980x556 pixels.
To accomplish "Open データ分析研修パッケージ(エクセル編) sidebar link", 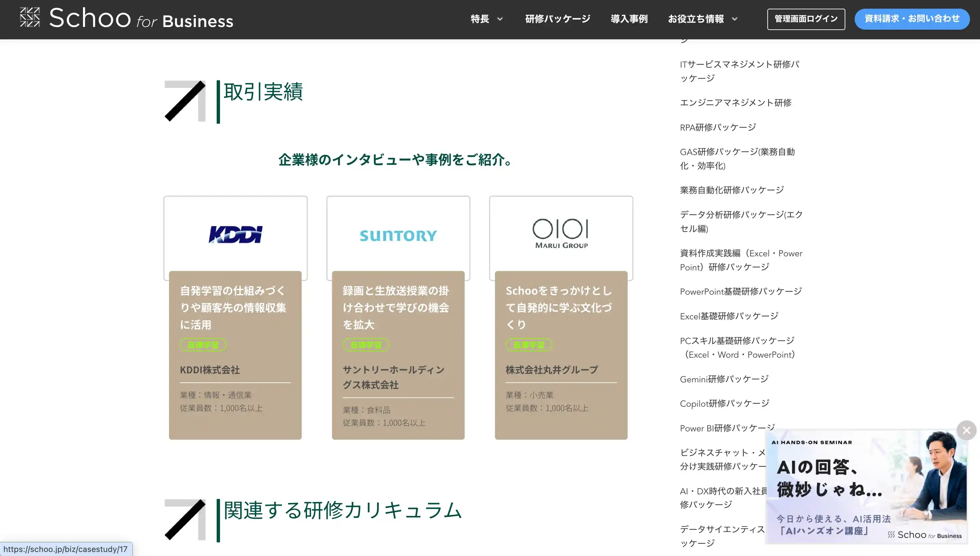I will [x=741, y=221].
